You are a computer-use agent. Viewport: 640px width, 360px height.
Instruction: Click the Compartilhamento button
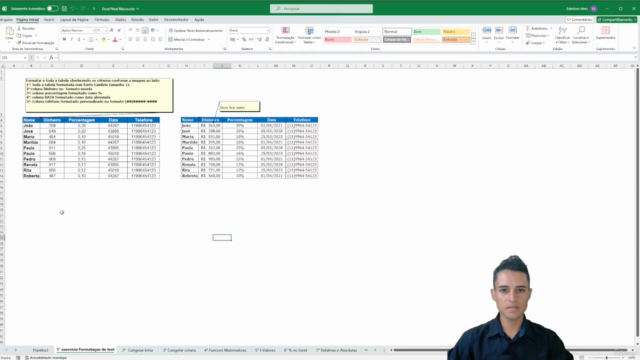pyautogui.click(x=617, y=20)
